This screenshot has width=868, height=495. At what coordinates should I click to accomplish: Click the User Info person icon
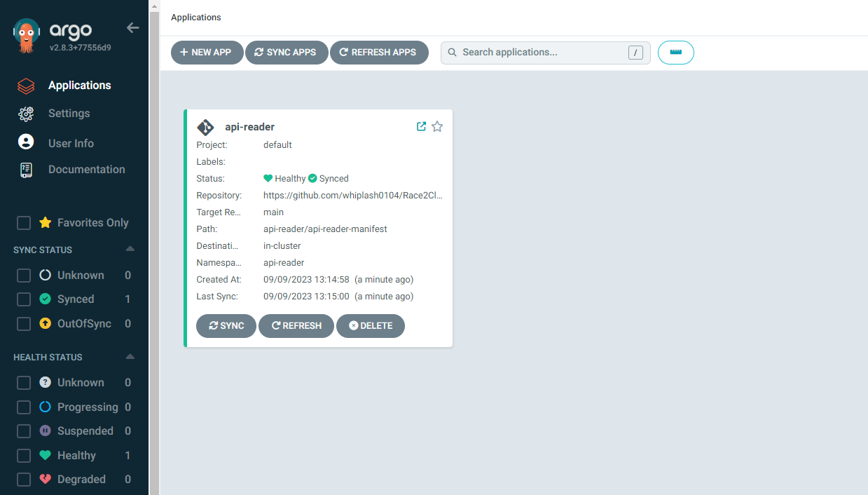[25, 142]
